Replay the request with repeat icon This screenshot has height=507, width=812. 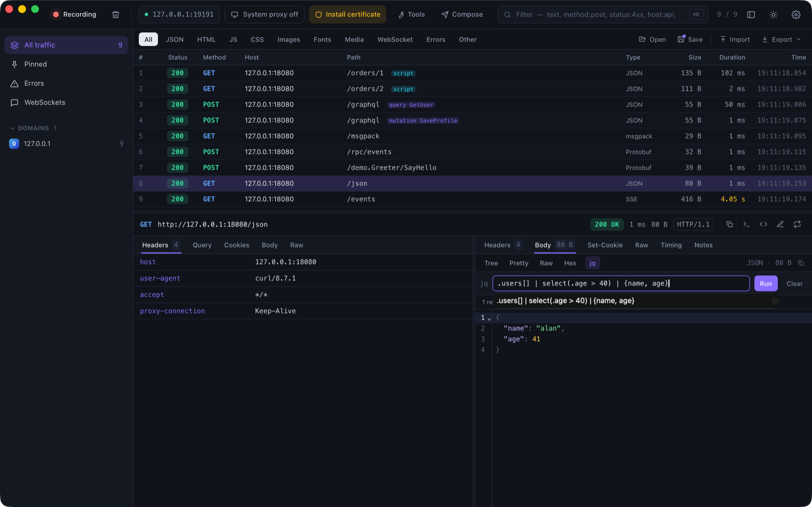(x=797, y=224)
